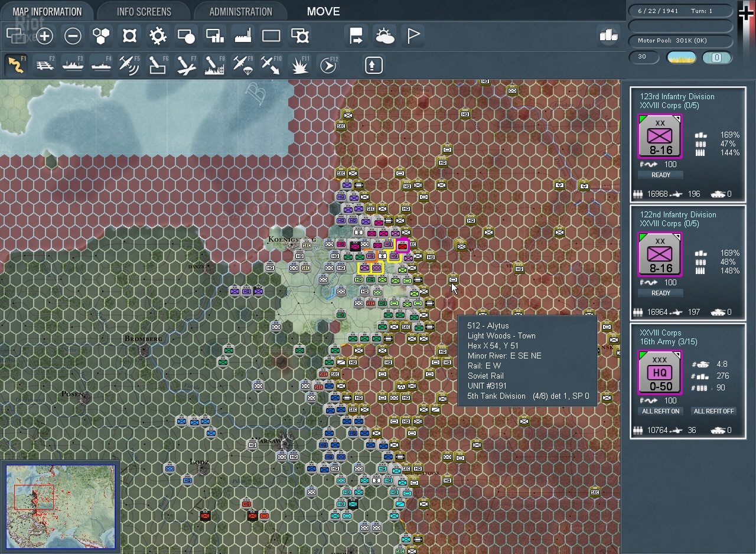The image size is (756, 554).
Task: Click the zoom in plus icon
Action: [x=45, y=37]
